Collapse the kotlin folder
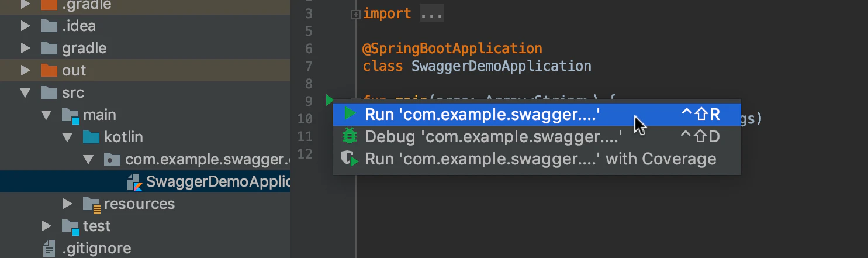The height and width of the screenshot is (258, 868). [68, 137]
